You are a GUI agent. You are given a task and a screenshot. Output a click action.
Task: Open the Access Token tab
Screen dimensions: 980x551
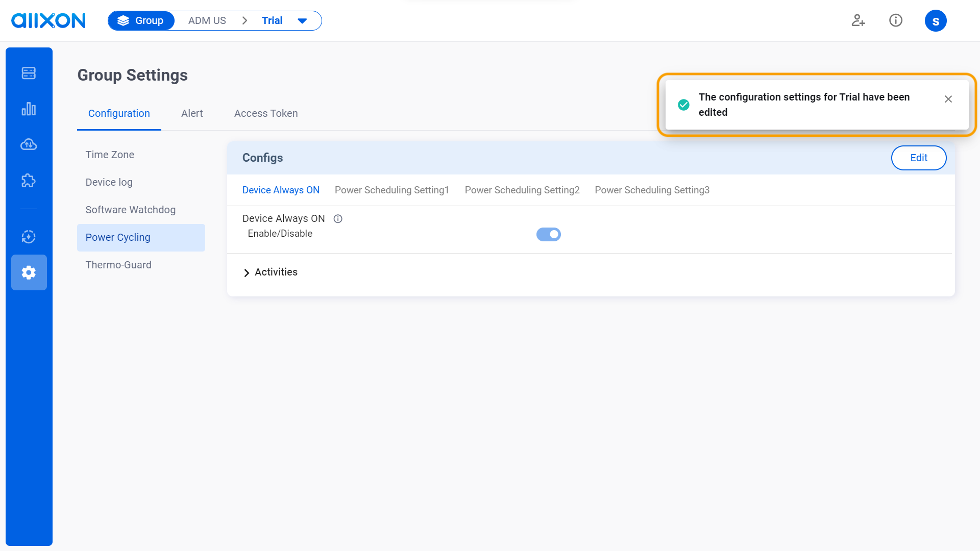(265, 113)
